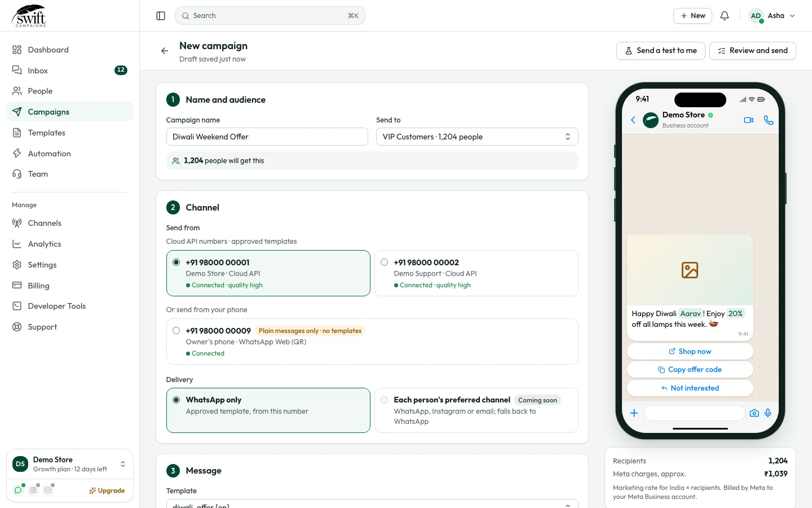Select sender number +91 98000 00002
Screen dimensions: 812x508
tap(476, 273)
